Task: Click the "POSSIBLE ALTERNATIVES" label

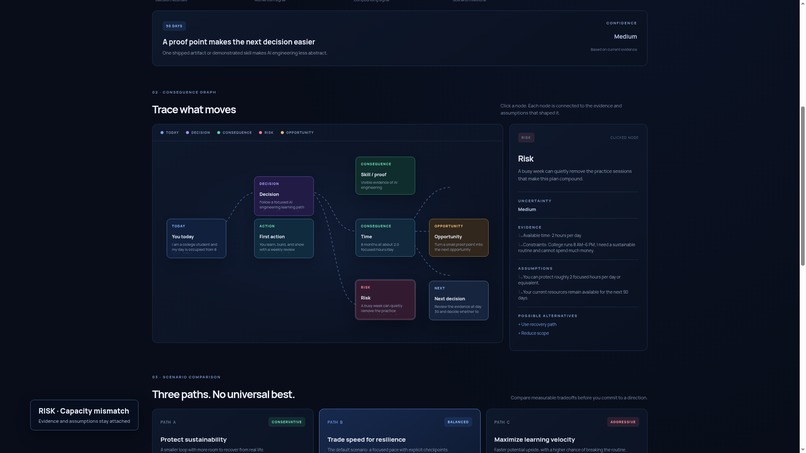Action: (x=547, y=316)
